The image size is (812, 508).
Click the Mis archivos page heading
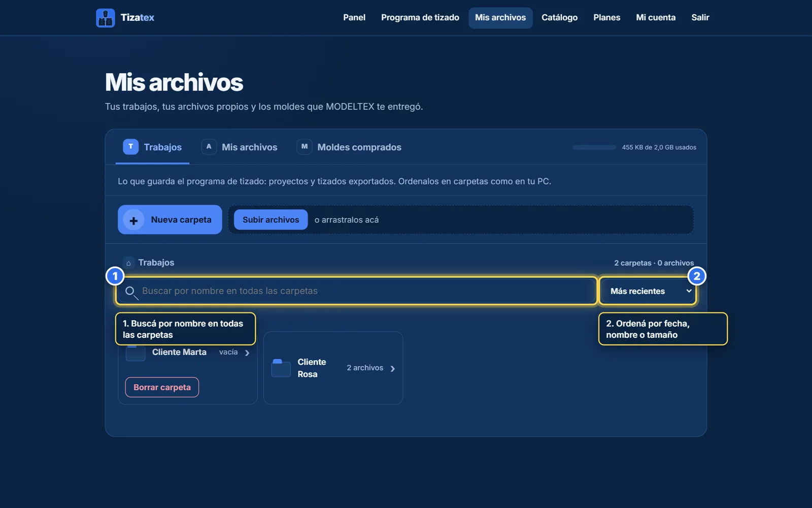pyautogui.click(x=174, y=82)
